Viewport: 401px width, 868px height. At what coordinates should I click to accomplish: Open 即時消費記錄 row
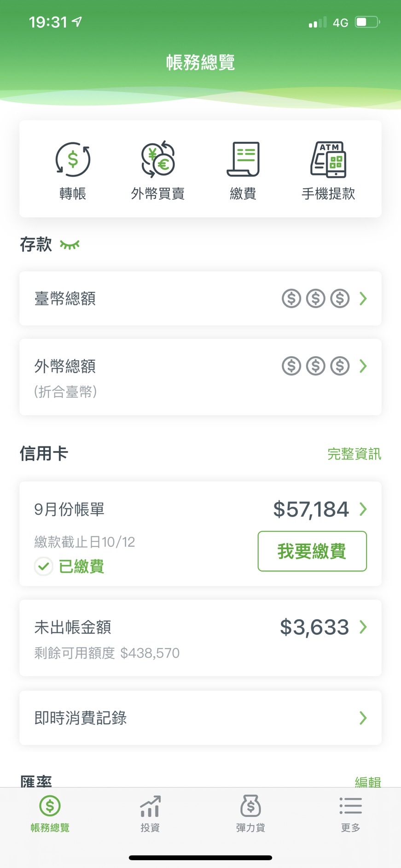(x=200, y=718)
